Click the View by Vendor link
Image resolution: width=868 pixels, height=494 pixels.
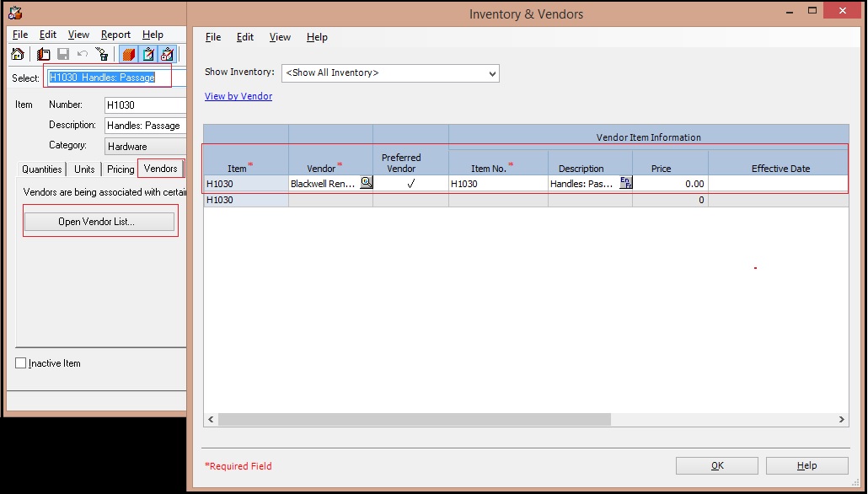pyautogui.click(x=238, y=96)
